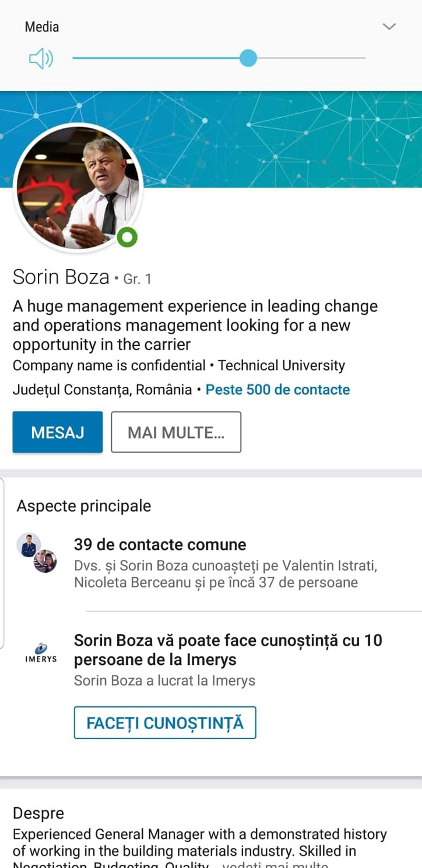Open the MAI MULTE... options menu
Screen dimensions: 422x868
tap(176, 432)
